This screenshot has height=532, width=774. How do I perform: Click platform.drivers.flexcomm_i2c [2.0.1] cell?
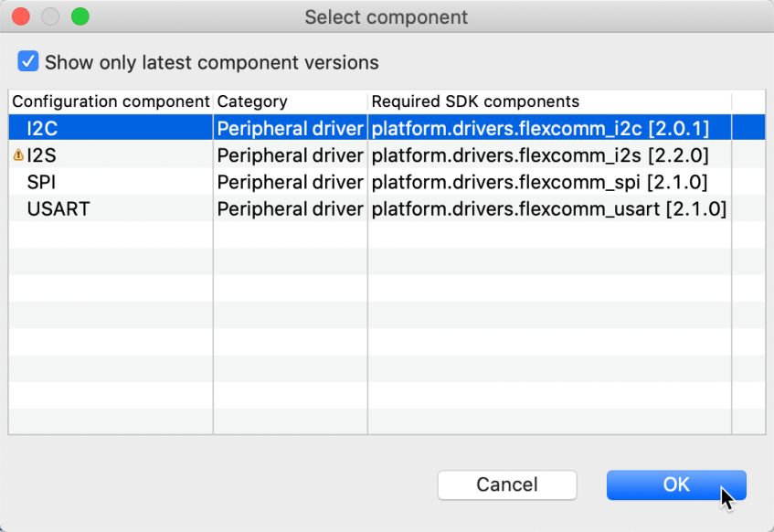tap(540, 128)
